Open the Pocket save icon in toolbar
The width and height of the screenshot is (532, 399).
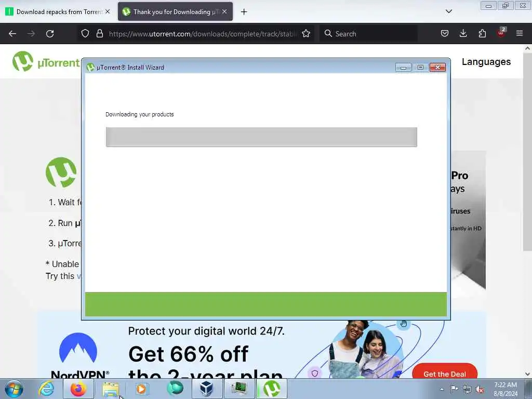445,33
